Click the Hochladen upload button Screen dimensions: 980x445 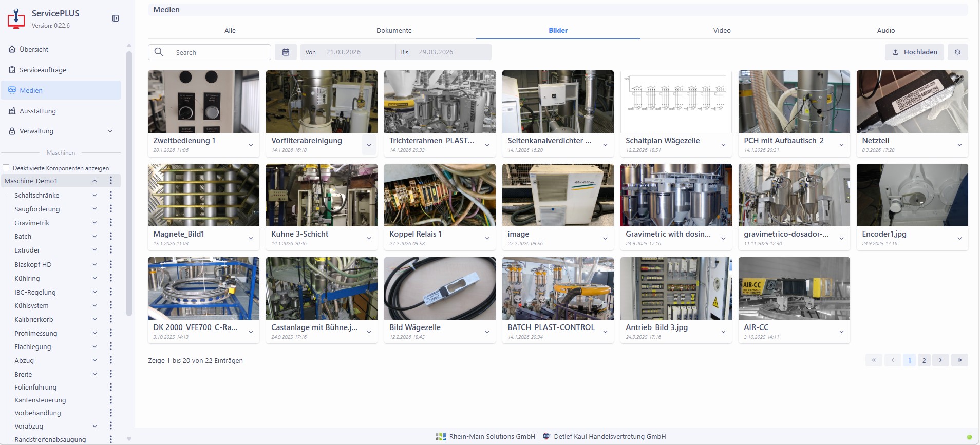914,52
